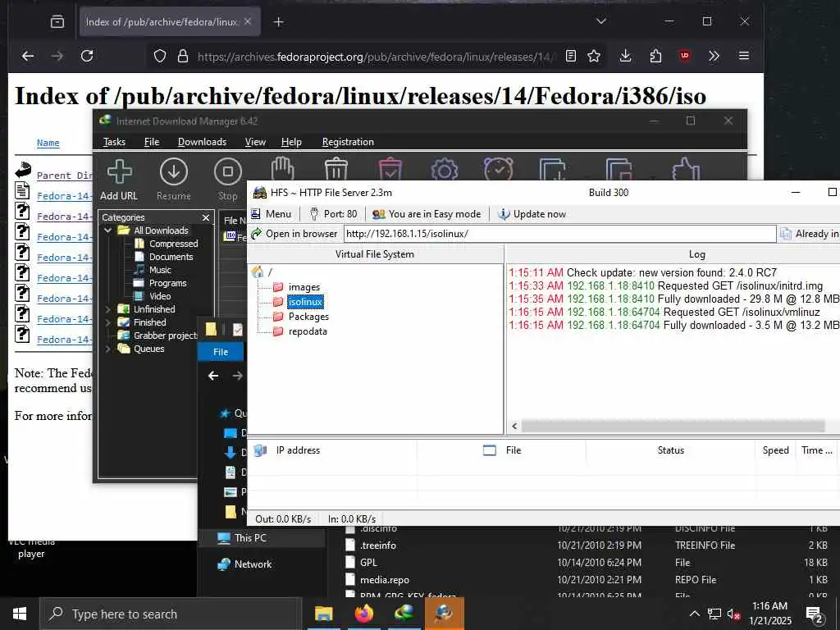
Task: Open Parent Directory link in Firefox
Action: point(64,176)
